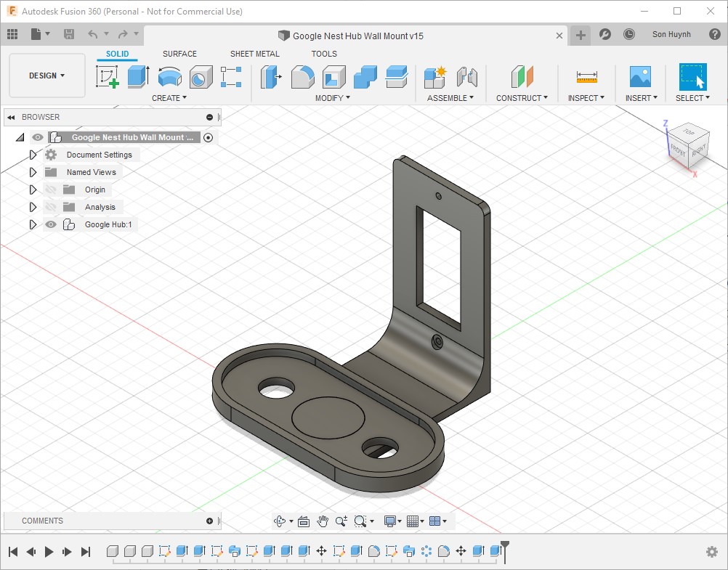Open the DESIGN workspace dropdown
The width and height of the screenshot is (728, 570).
click(x=47, y=76)
